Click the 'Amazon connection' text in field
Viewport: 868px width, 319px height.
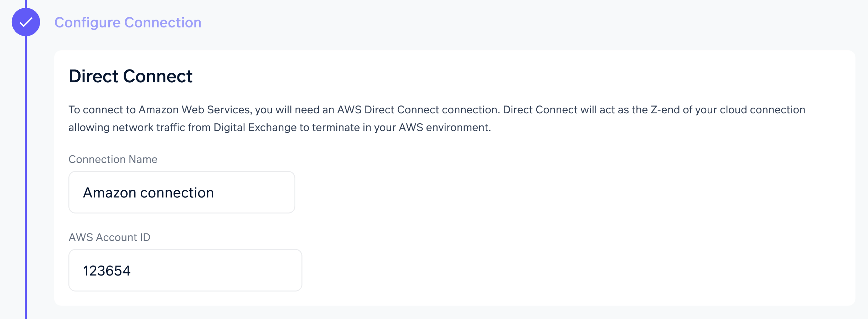pyautogui.click(x=148, y=193)
